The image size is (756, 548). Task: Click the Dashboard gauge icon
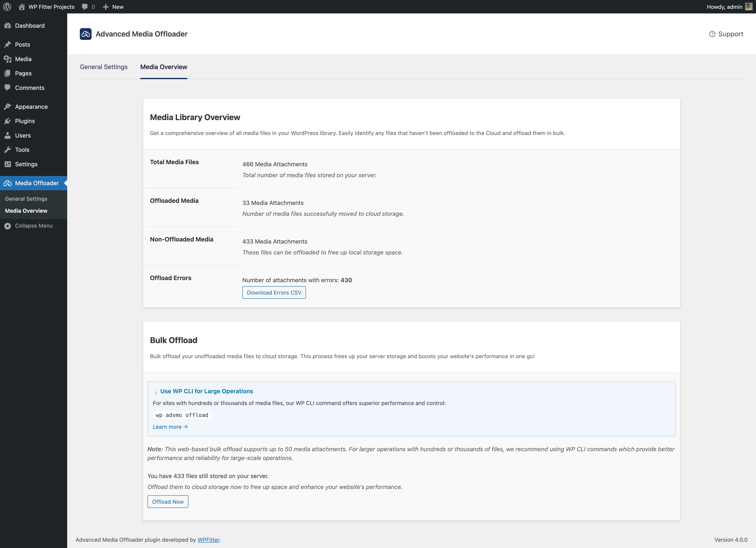(x=8, y=26)
